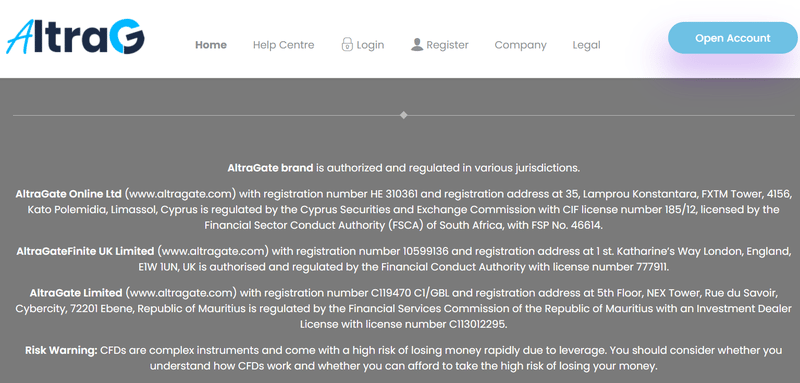Click the Open Account button
Screen dimensions: 800x383
(x=733, y=38)
